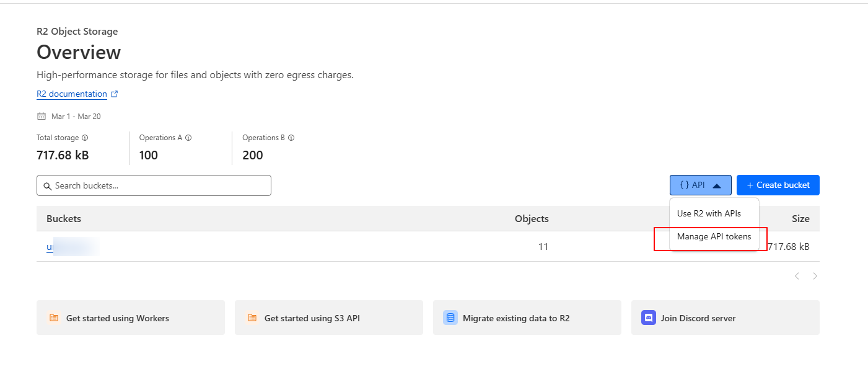
Task: Select Manage API tokens from the menu
Action: [x=714, y=236]
